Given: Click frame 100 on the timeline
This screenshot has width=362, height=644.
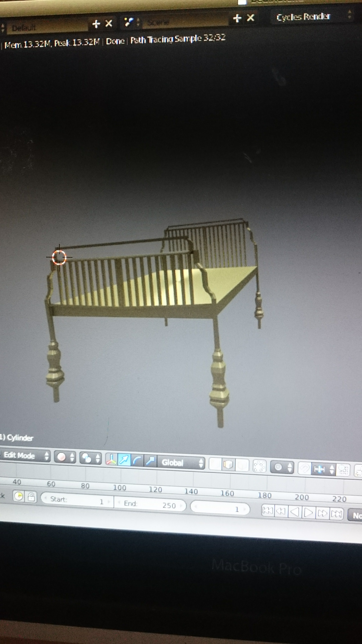Looking at the screenshot, I should pos(120,488).
